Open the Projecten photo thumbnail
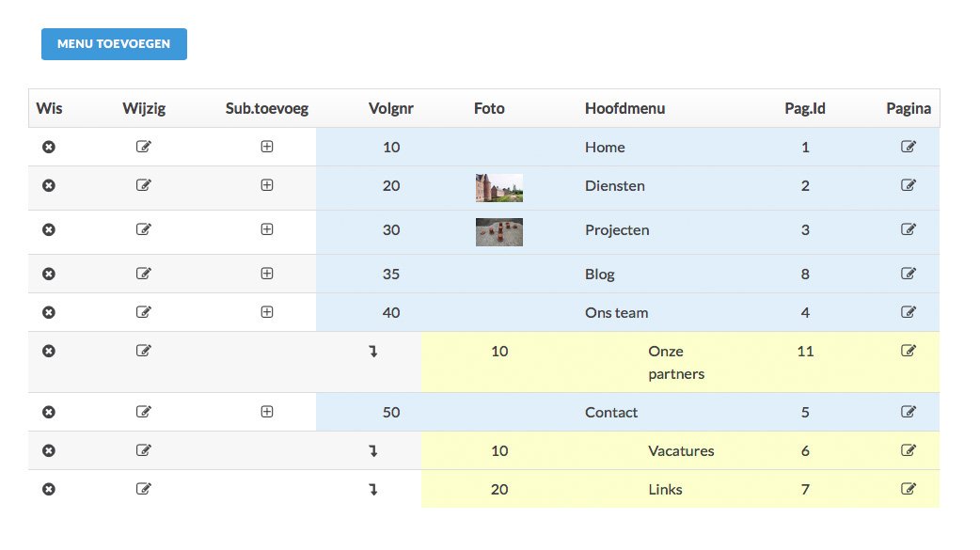This screenshot has width=980, height=550. tap(499, 232)
